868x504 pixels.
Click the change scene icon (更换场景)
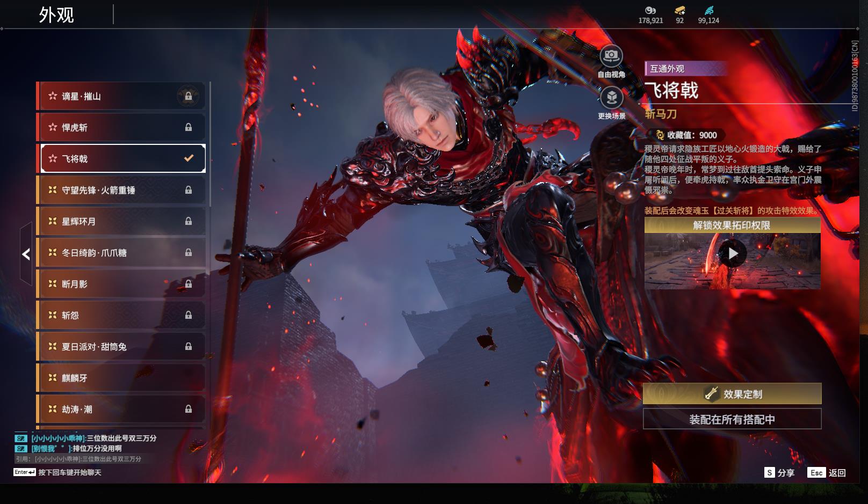[x=611, y=98]
